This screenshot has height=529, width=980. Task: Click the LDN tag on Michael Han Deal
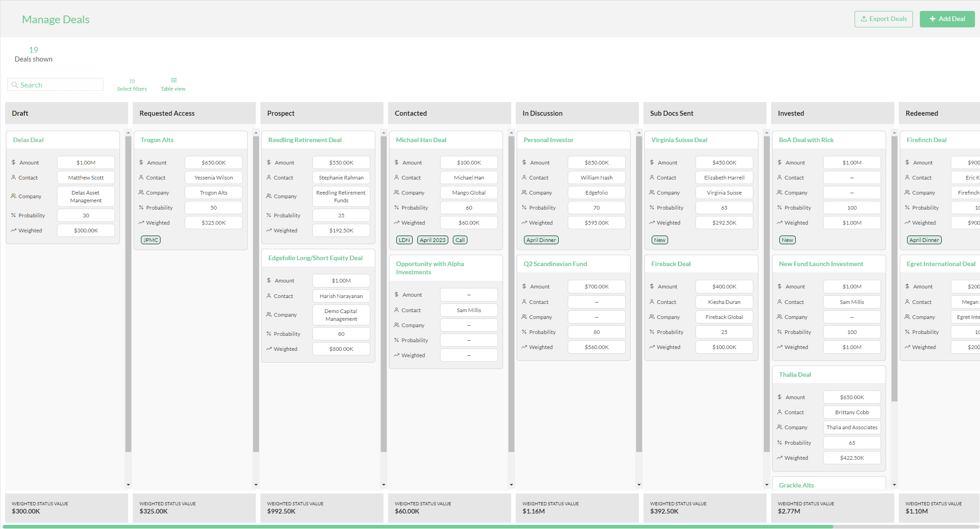pos(404,240)
